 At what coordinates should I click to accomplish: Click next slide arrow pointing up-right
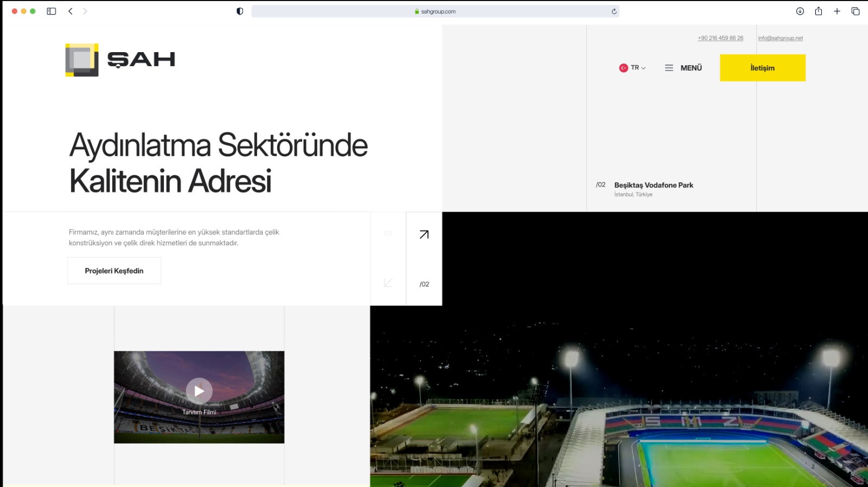click(424, 235)
